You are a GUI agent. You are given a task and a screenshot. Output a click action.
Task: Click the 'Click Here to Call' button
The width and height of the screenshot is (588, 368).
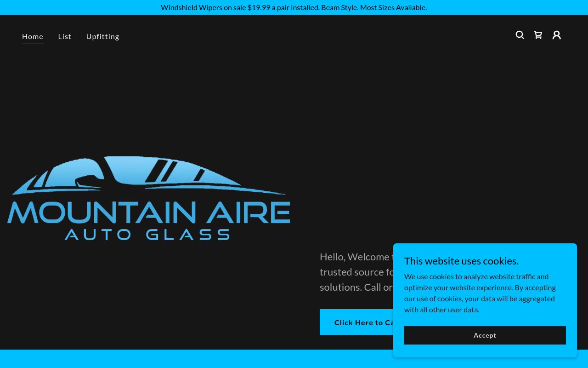(x=356, y=322)
